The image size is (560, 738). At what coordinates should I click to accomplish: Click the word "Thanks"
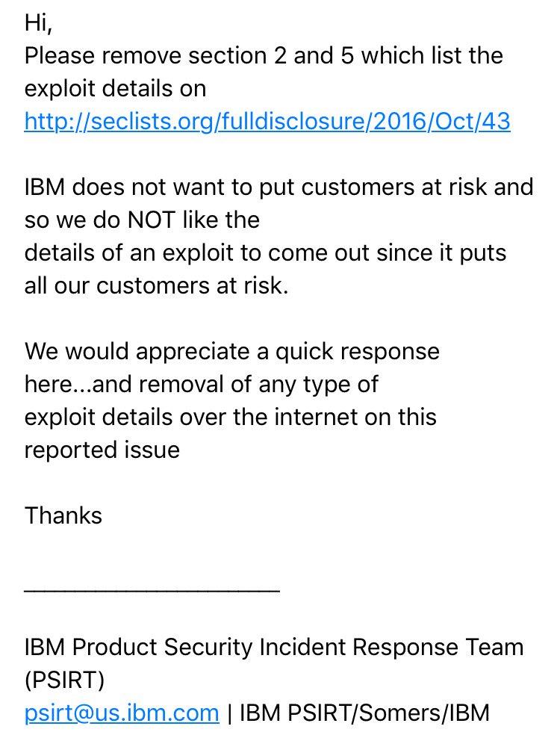63,515
